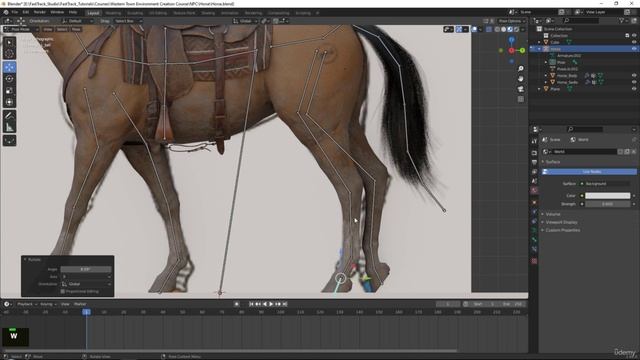
Task: Select the Measure ruler tool
Action: [x=9, y=127]
